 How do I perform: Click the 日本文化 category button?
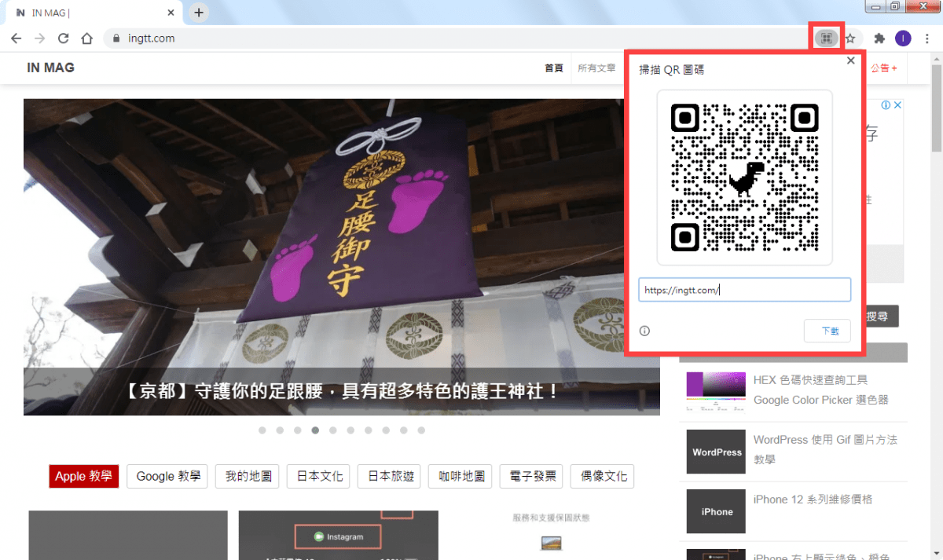[x=319, y=476]
